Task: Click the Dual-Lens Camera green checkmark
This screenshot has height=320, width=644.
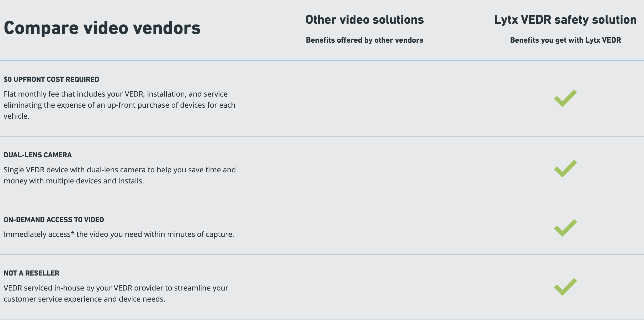Action: tap(565, 169)
